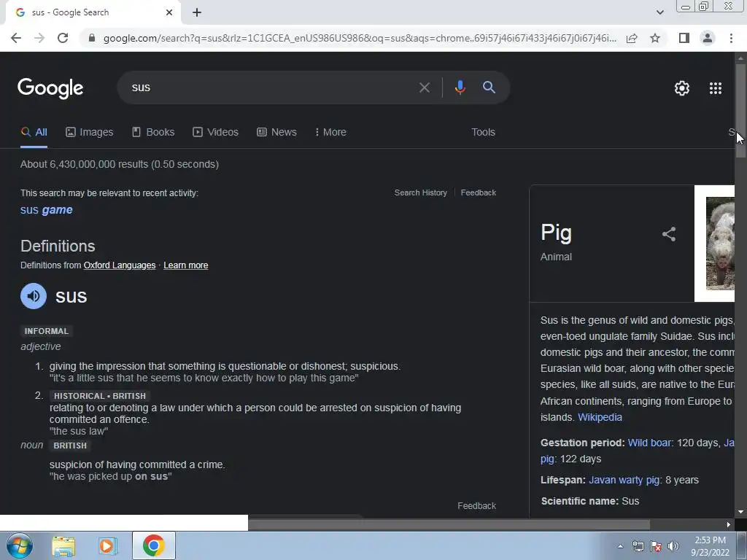The width and height of the screenshot is (747, 560).
Task: Close the sus - Google Search tab
Action: click(x=169, y=12)
